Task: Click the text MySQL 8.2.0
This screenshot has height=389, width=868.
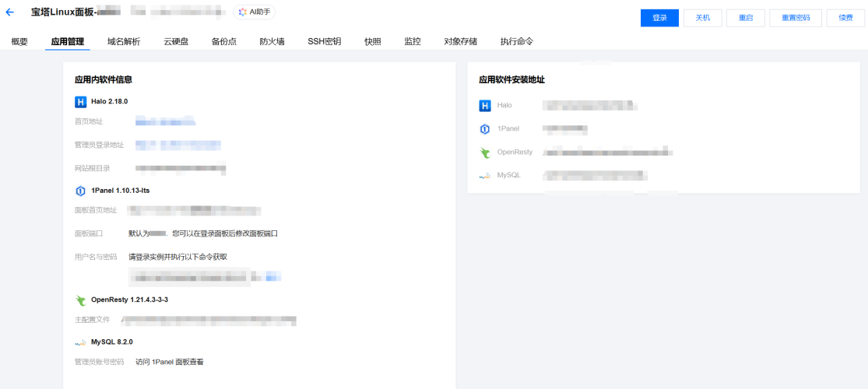Action: click(112, 342)
